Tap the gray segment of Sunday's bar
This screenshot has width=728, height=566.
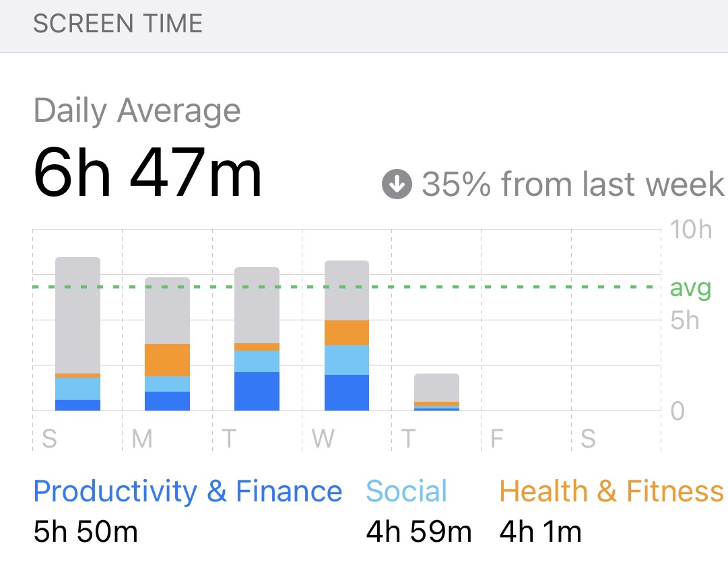coord(77,315)
